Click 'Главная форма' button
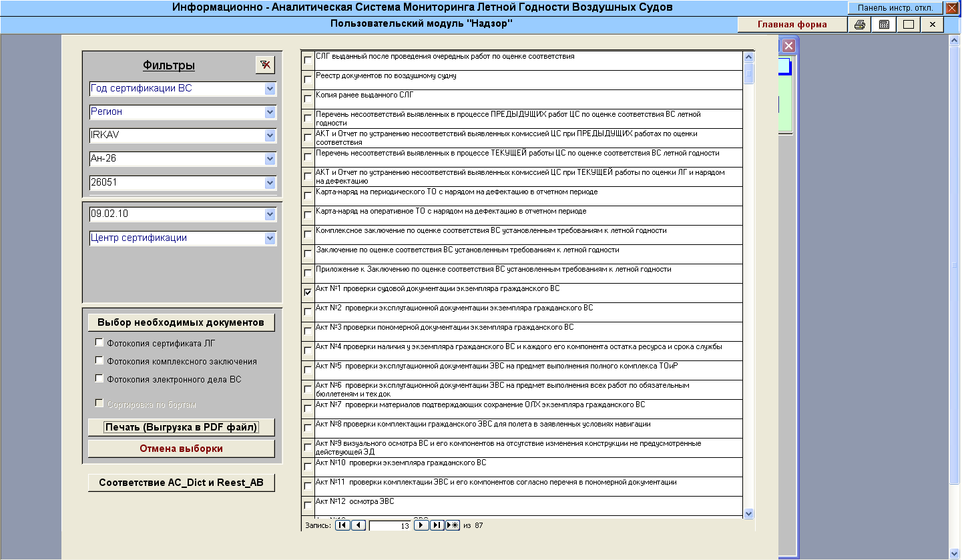The height and width of the screenshot is (560, 962). coord(792,25)
